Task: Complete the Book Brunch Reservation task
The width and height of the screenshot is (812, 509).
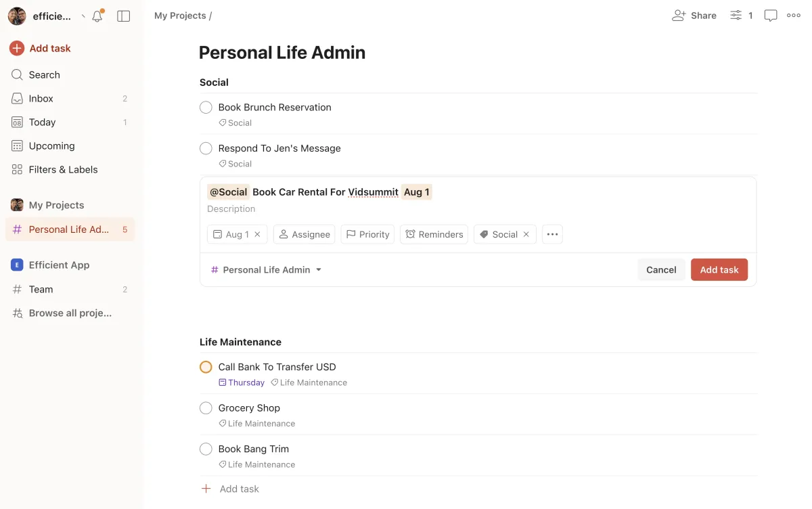Action: tap(206, 108)
